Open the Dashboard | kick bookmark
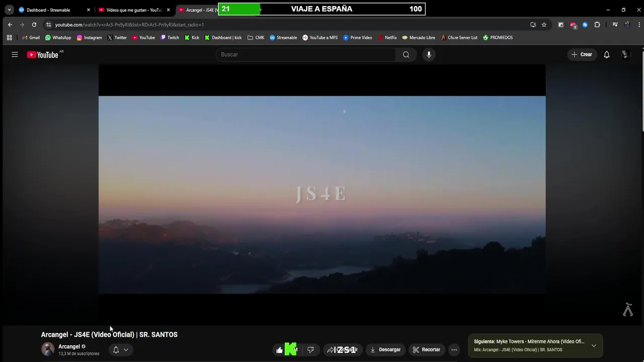Viewport: 644px width, 362px height. pyautogui.click(x=223, y=38)
